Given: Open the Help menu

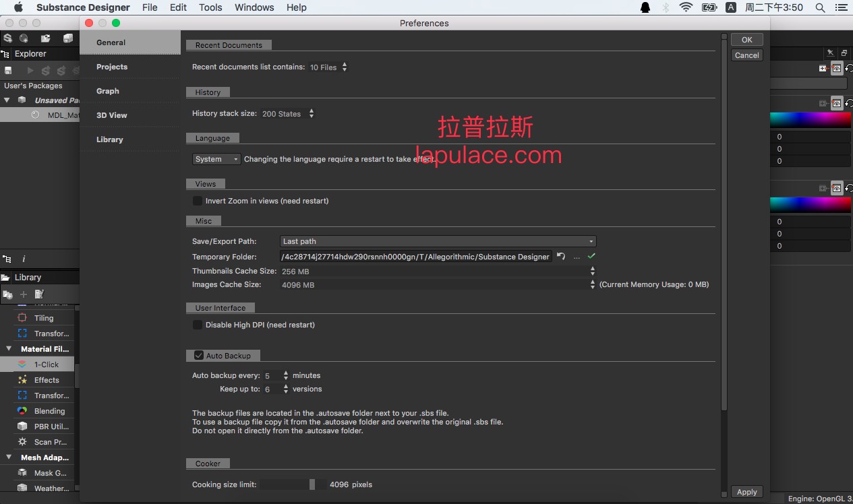Looking at the screenshot, I should [296, 7].
